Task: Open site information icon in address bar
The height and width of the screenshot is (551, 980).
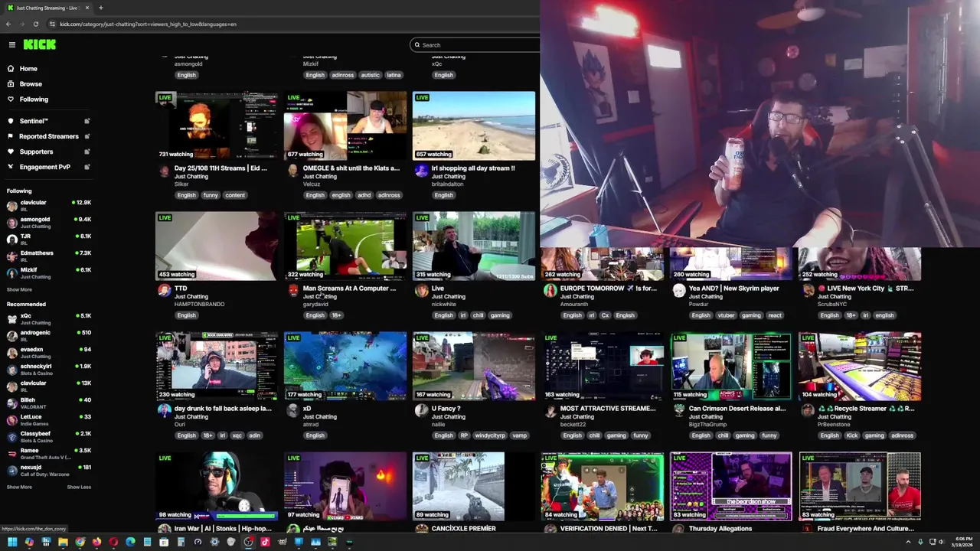Action: pos(52,24)
